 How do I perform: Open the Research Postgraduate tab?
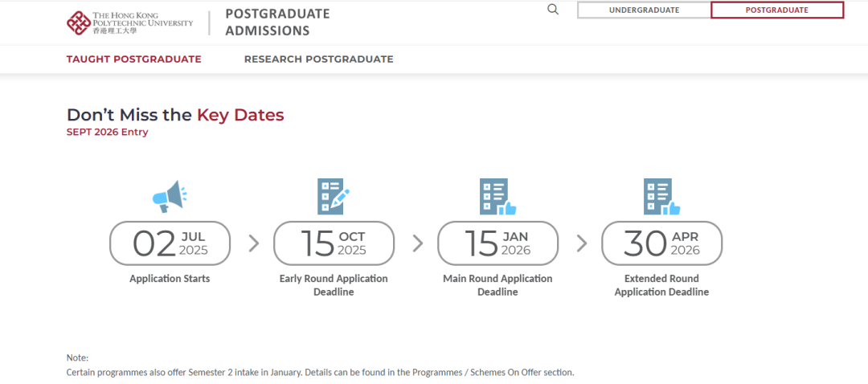click(319, 59)
